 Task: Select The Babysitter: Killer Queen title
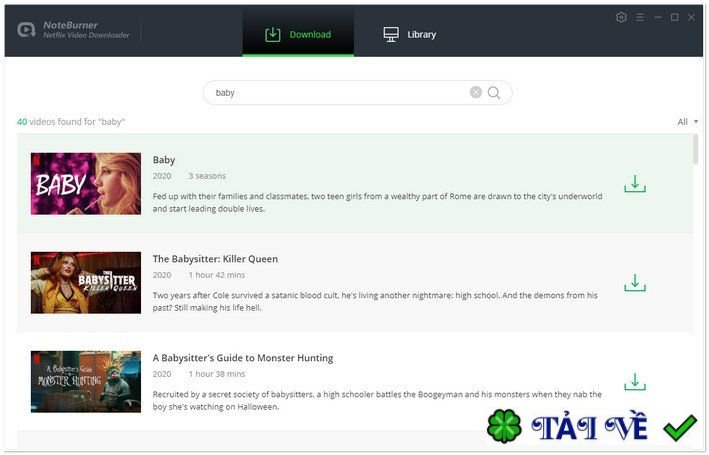click(x=215, y=259)
